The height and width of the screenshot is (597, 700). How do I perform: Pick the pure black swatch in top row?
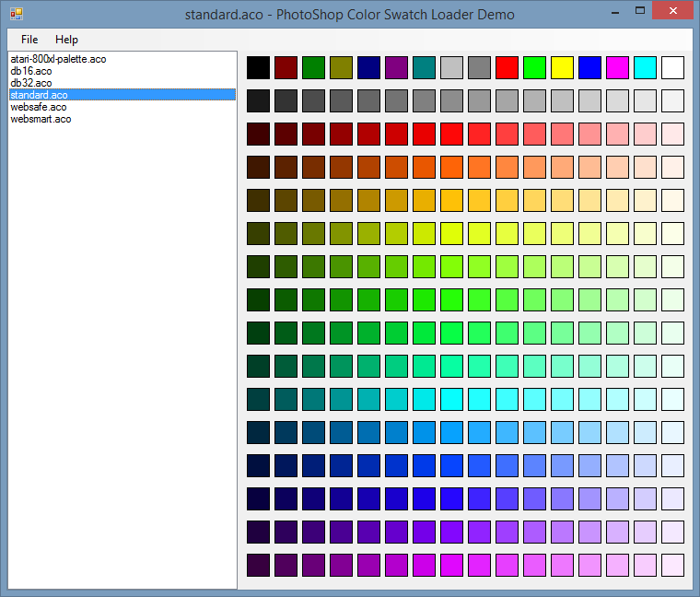[x=258, y=67]
